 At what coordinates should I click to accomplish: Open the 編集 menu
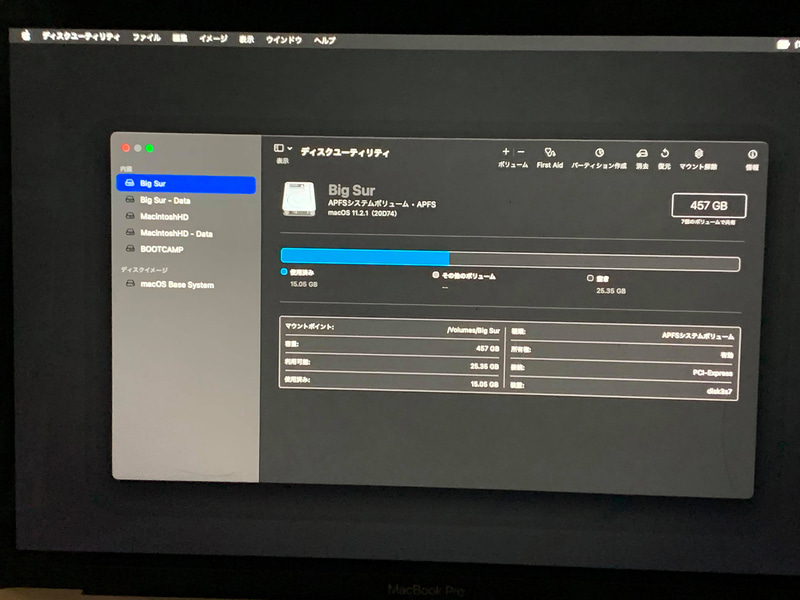180,38
